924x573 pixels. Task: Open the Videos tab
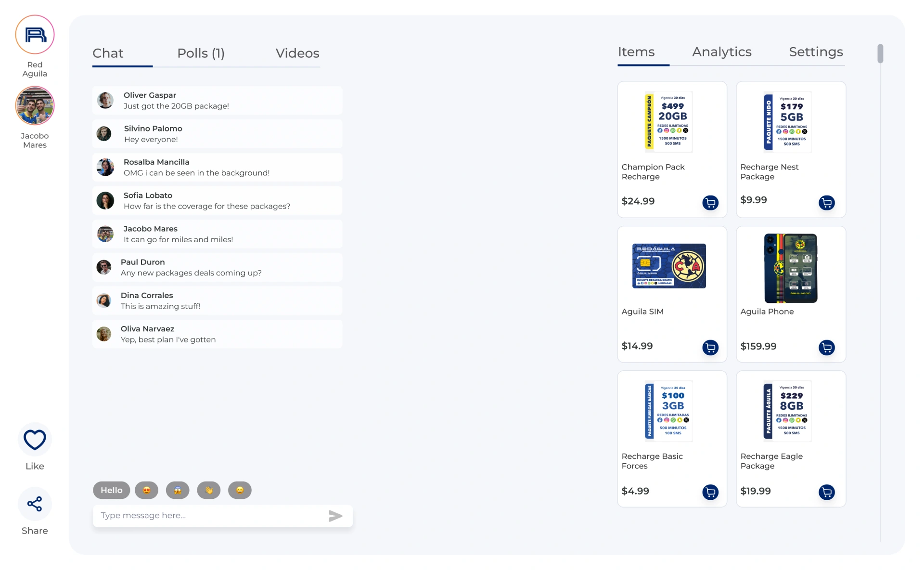[297, 53]
